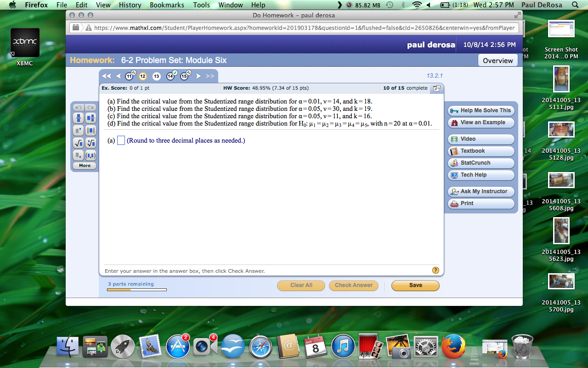Insert an absolute value template

tap(91, 131)
